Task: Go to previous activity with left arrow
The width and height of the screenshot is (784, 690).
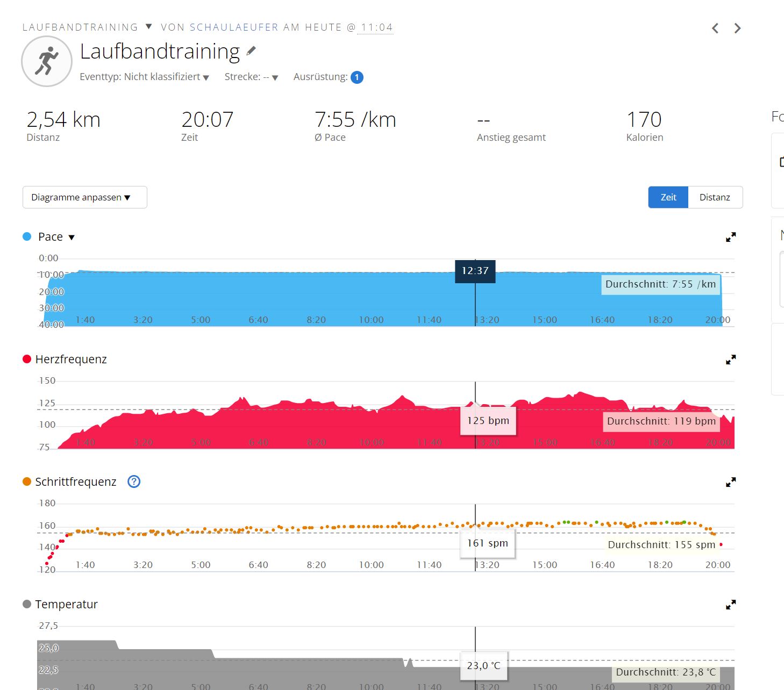Action: [715, 28]
